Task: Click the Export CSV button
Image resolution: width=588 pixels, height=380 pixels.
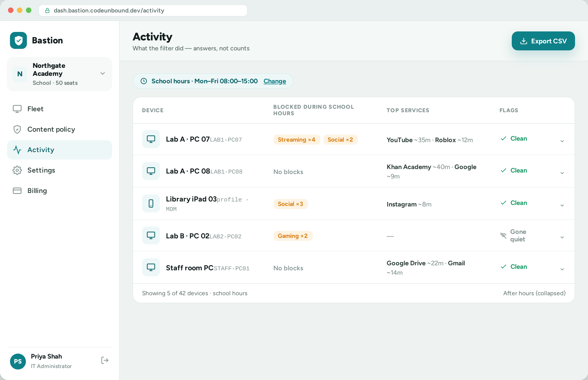Action: tap(543, 41)
